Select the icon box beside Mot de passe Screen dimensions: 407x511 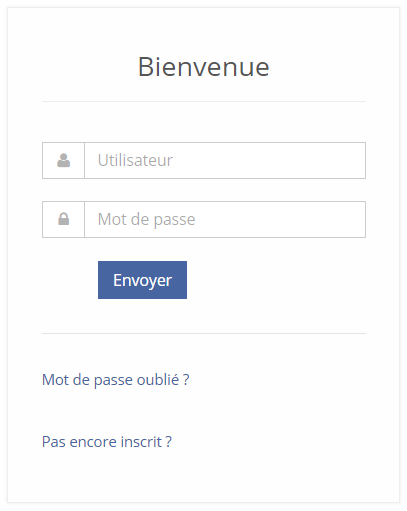63,219
